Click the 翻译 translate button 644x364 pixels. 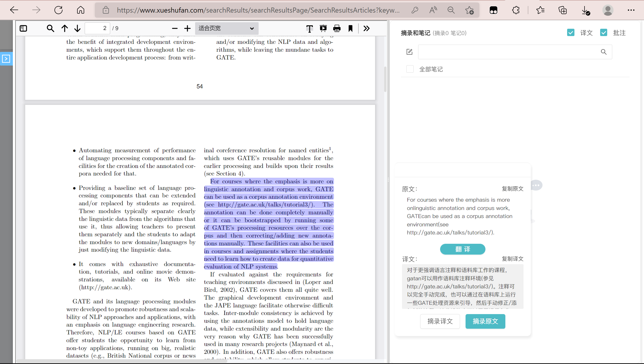pos(463,249)
